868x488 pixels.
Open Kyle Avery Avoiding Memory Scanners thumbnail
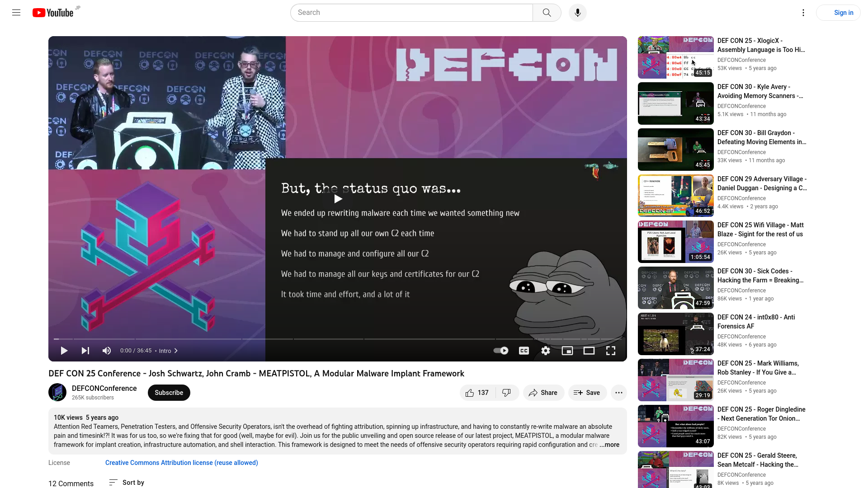(676, 103)
